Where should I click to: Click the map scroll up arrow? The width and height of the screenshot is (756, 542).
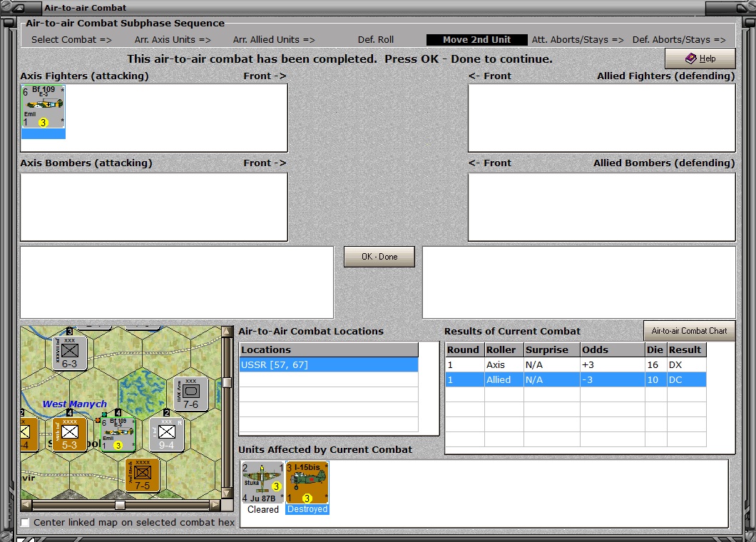pos(227,332)
